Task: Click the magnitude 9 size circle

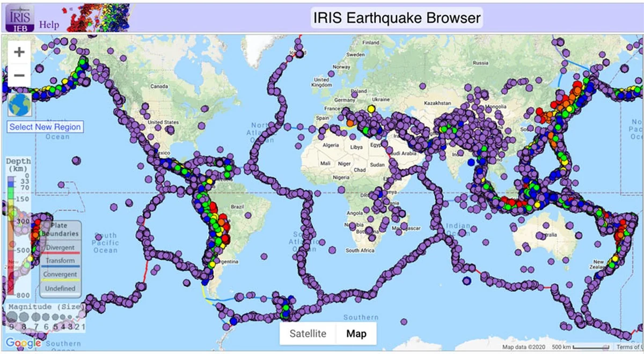Action: 11,317
